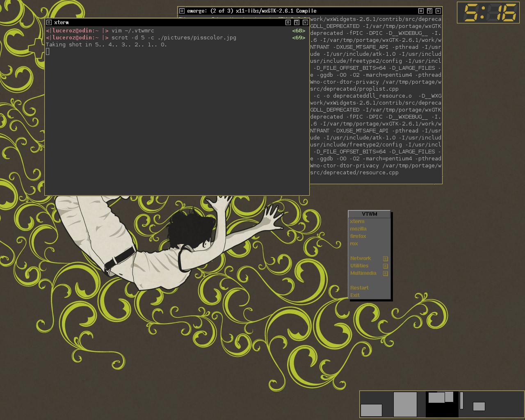This screenshot has height=420, width=525.
Task: Click the 'Taking shot in 5.. 4.. 3..' line
Action: [106, 45]
